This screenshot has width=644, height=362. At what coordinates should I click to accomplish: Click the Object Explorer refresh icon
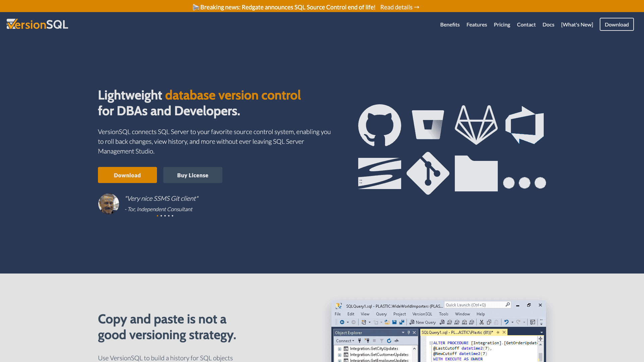point(389,341)
